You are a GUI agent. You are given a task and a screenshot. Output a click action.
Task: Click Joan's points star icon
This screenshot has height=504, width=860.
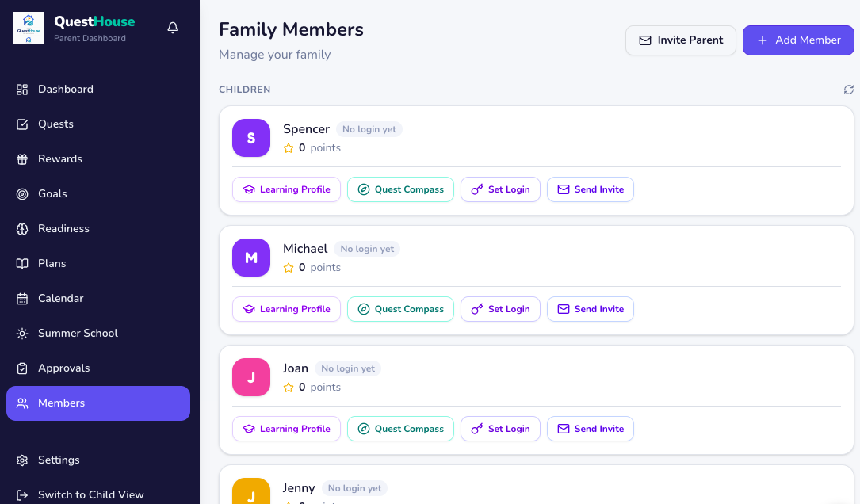point(289,388)
